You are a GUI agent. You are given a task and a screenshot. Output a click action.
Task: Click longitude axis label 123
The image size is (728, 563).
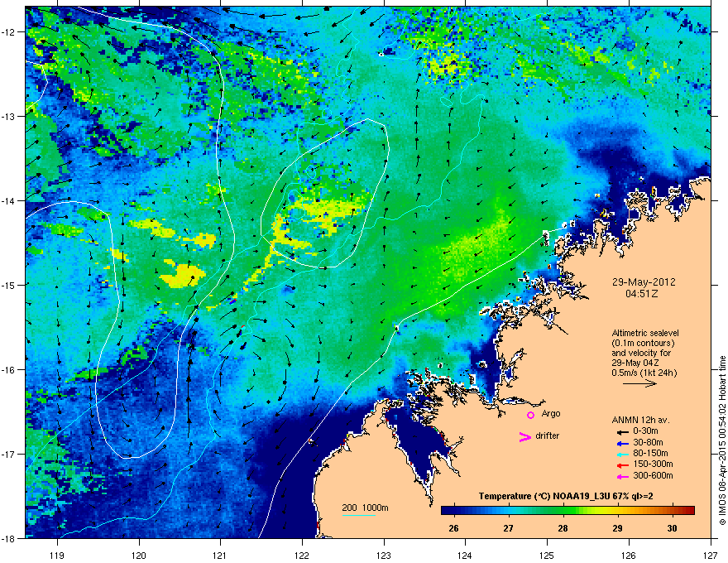(384, 556)
